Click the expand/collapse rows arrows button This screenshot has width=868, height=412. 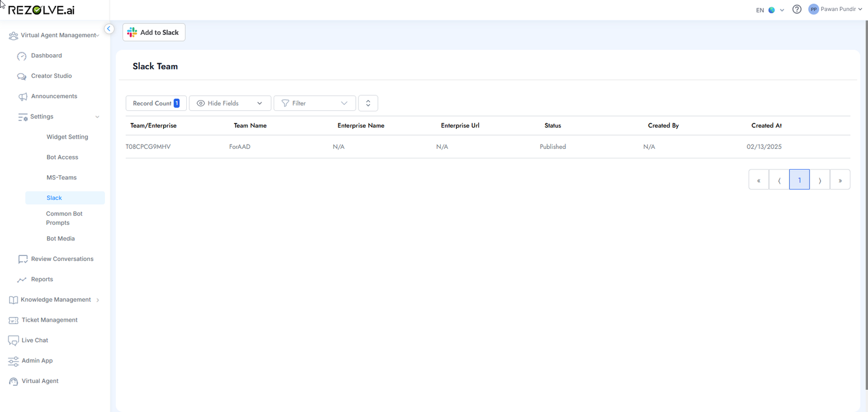point(368,103)
